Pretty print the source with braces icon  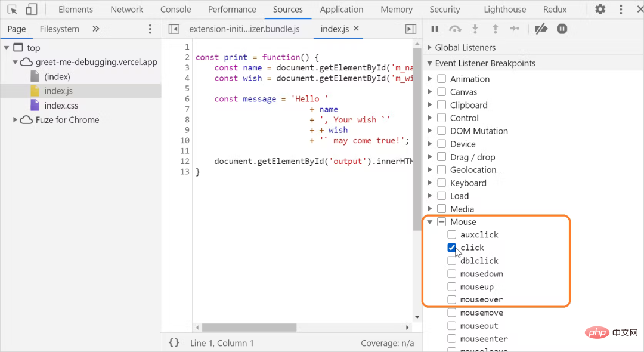pos(174,342)
